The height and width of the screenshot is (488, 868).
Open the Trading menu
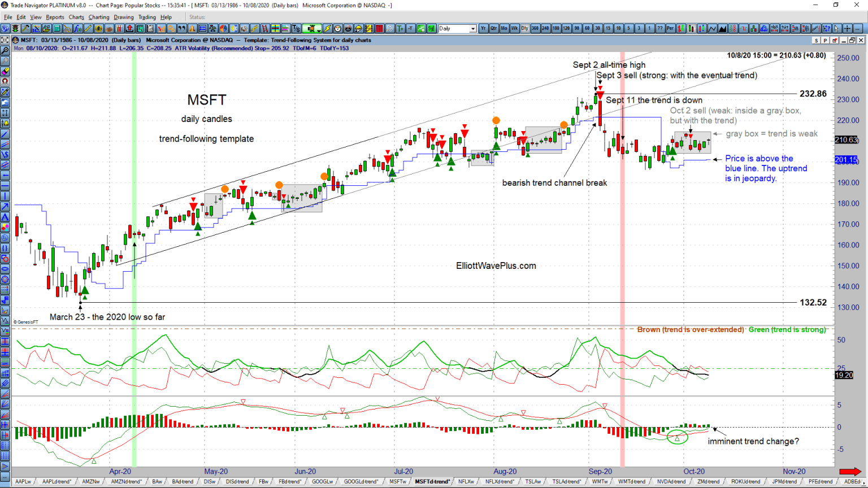click(x=147, y=17)
